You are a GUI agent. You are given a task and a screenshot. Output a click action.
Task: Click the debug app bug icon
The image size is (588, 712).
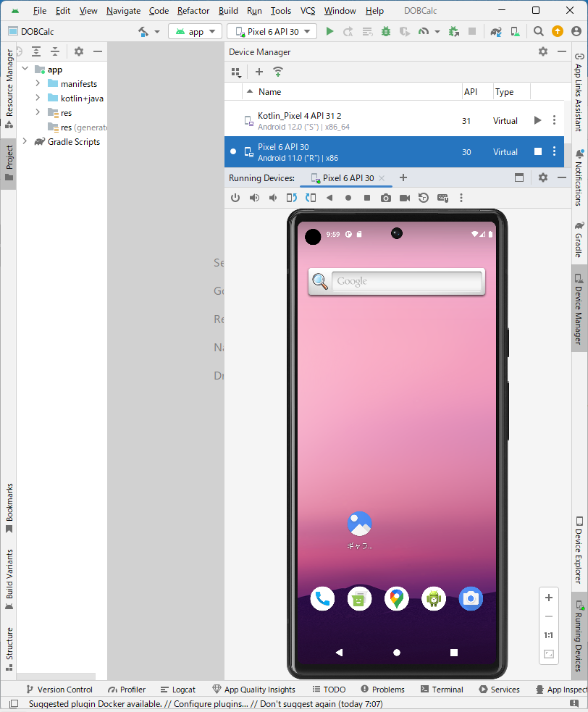pos(386,31)
